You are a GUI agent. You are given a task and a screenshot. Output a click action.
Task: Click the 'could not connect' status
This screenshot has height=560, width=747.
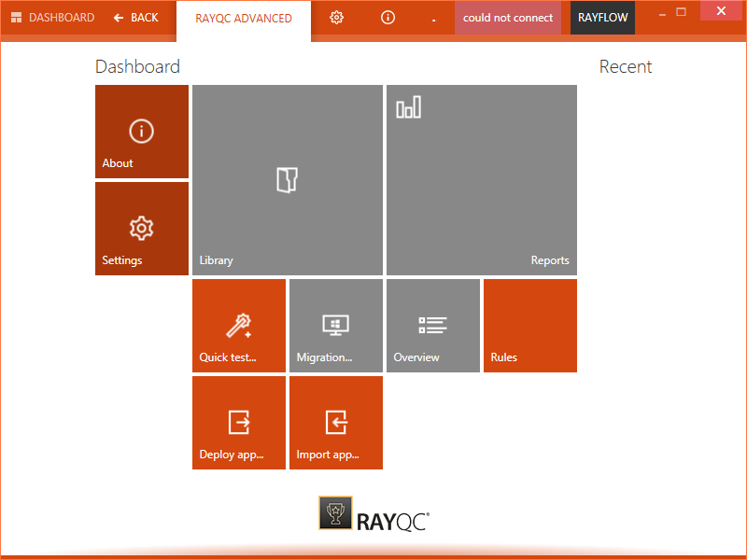[x=507, y=18]
